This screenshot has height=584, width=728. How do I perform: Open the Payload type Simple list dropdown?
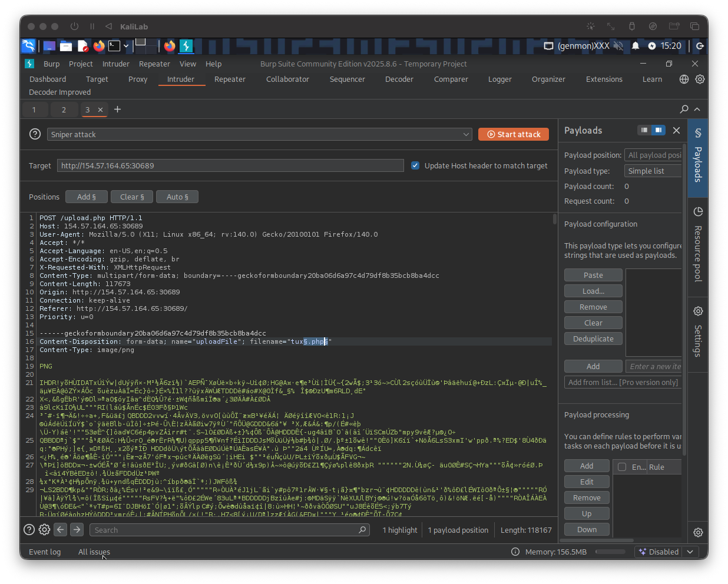(x=653, y=171)
